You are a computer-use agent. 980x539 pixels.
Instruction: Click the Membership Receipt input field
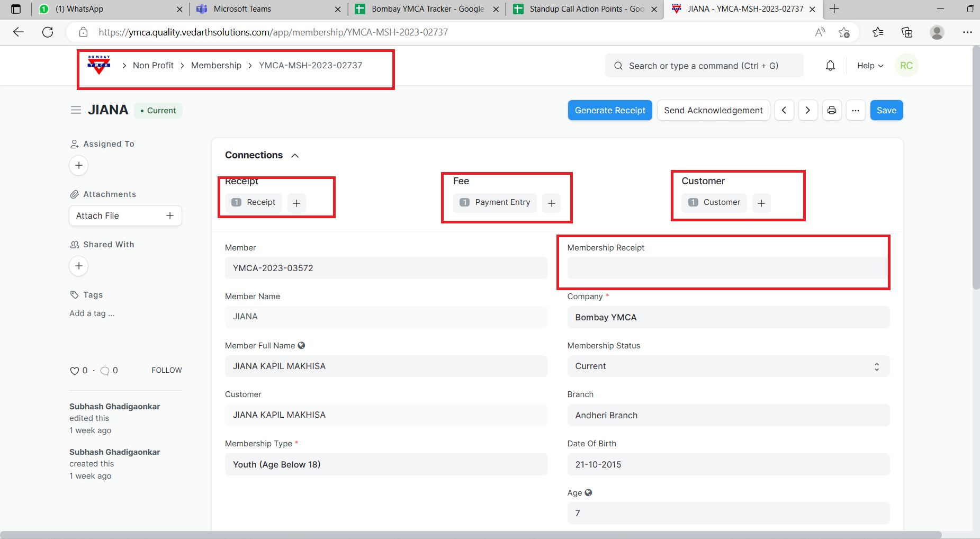click(x=727, y=268)
